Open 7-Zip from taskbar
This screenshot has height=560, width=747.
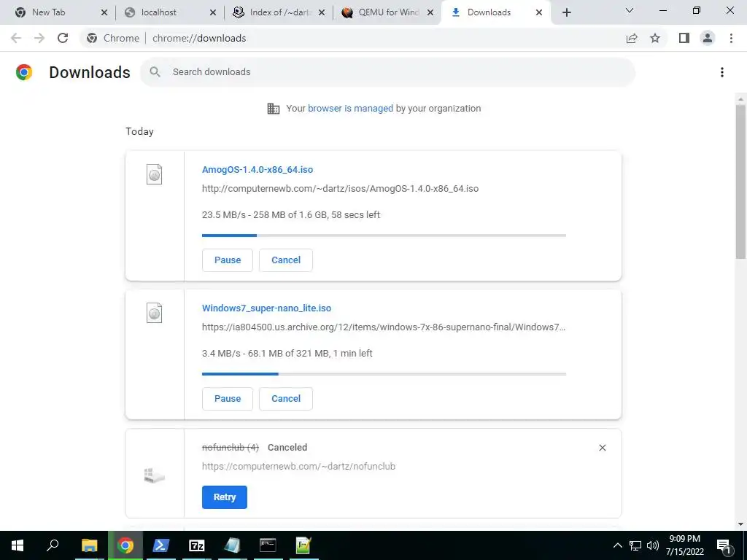[x=197, y=545]
